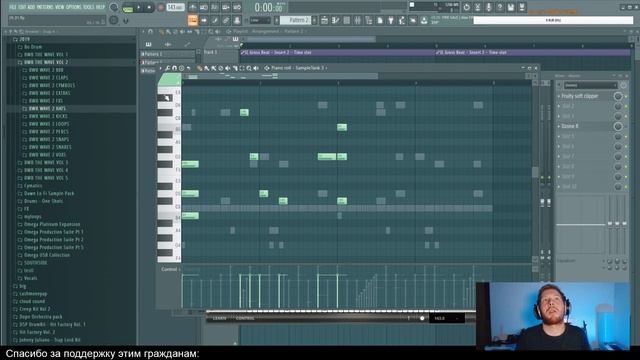Open the EDIT menu
The height and width of the screenshot is (360, 640).
[x=21, y=7]
